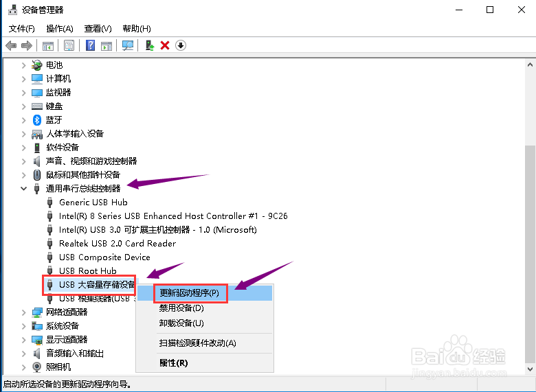This screenshot has height=392, width=536.
Task: Choose 扫描检测硬件改动(A) in context menu
Action: click(x=205, y=343)
